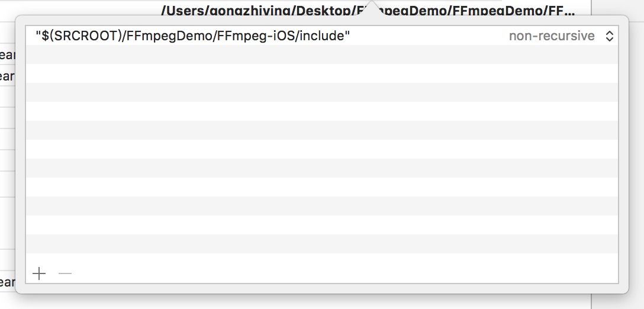Open the non-recursive dropdown menu
Image resolution: width=644 pixels, height=309 pixels.
click(552, 36)
